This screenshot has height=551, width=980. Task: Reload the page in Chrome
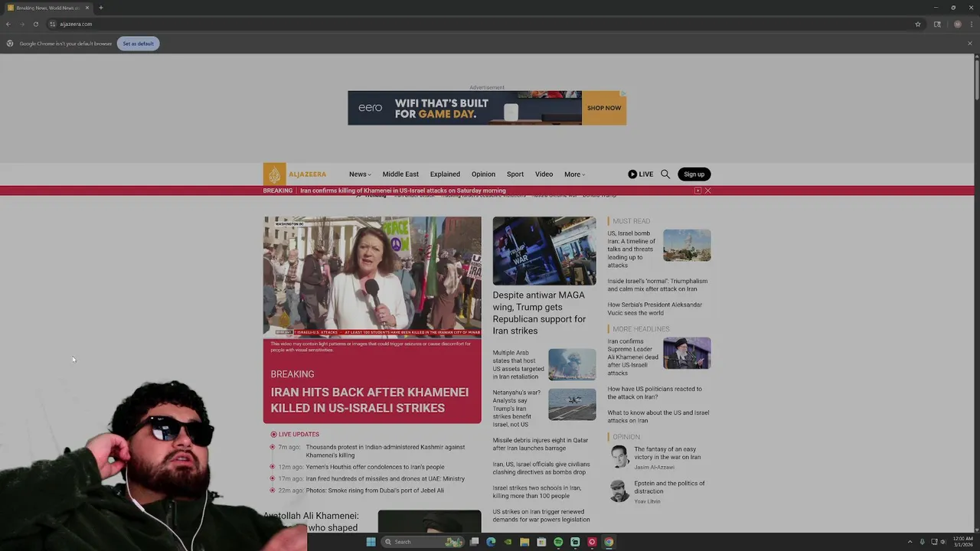pyautogui.click(x=35, y=24)
